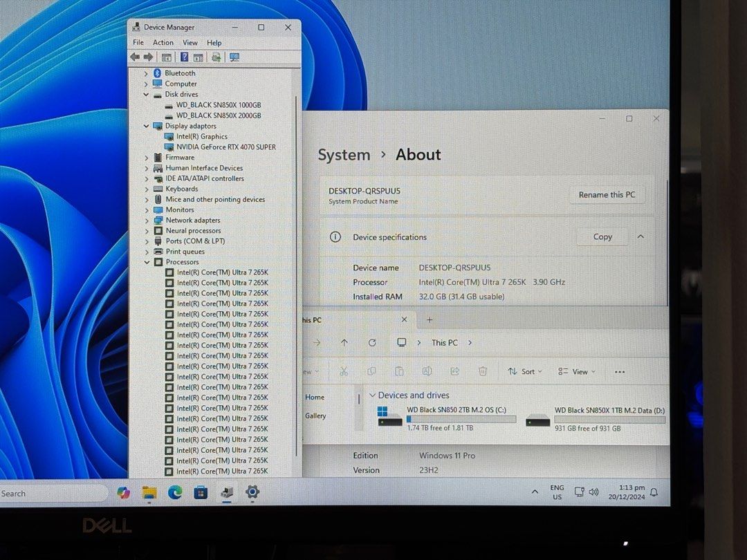Select the Copy icon in File Explorer toolbar

(x=372, y=371)
